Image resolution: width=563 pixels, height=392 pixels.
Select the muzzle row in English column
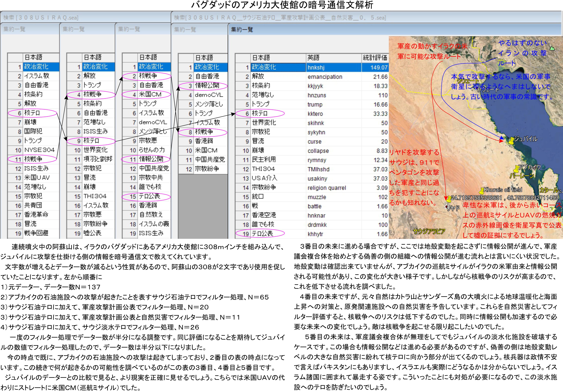[x=317, y=197]
